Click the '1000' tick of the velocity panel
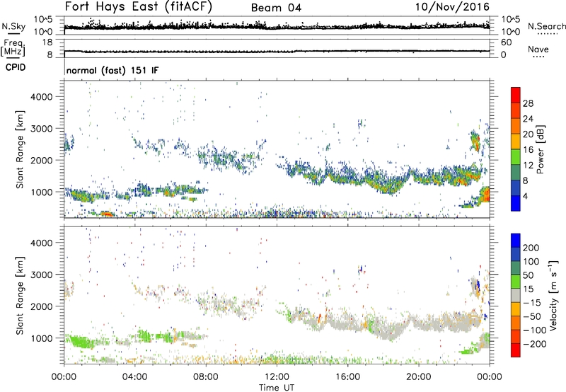 click(41, 338)
